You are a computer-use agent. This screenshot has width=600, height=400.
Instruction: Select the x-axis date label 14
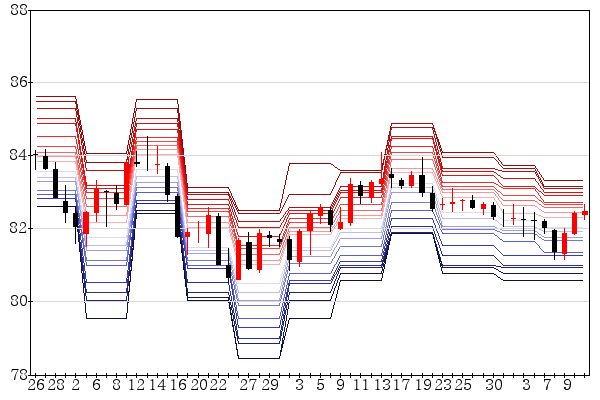pyautogui.click(x=157, y=384)
